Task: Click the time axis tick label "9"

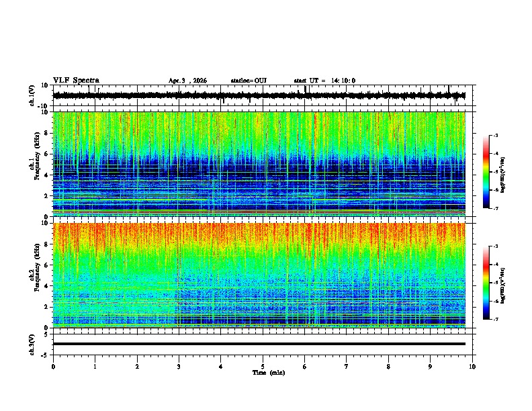Action: tap(430, 367)
